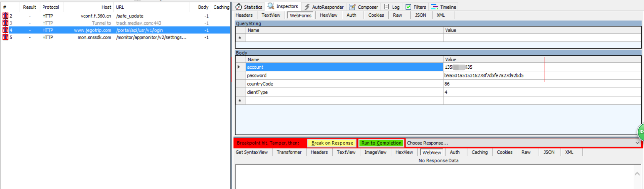The height and width of the screenshot is (189, 644).
Task: Open response JSON tab
Action: pyautogui.click(x=549, y=152)
